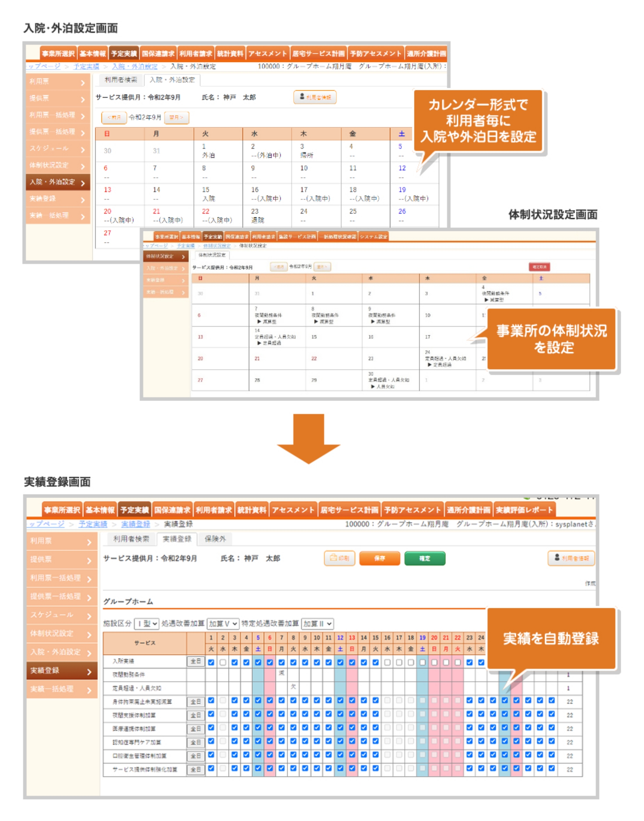Screen dimensions: 644x821
Task: Click the red button in the middle 体制状況設定 screen
Action: pos(539,267)
